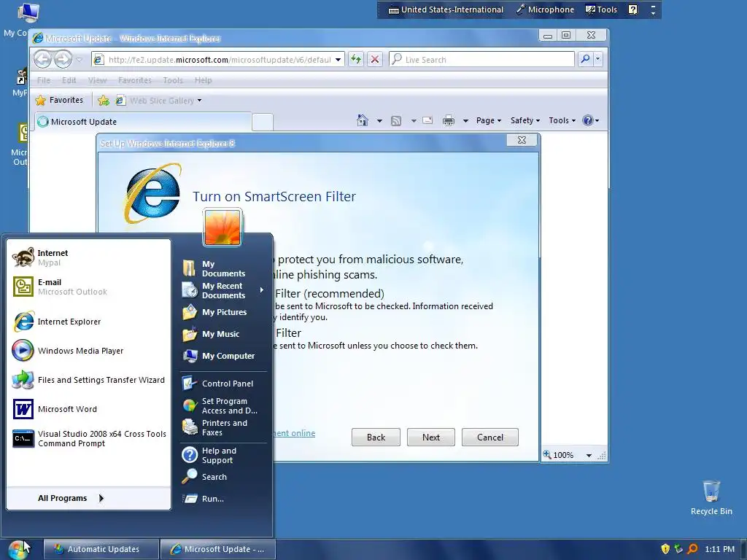Viewport: 747px width, 560px height.
Task: Switch to Microsoft Update taskbar button
Action: point(217,549)
